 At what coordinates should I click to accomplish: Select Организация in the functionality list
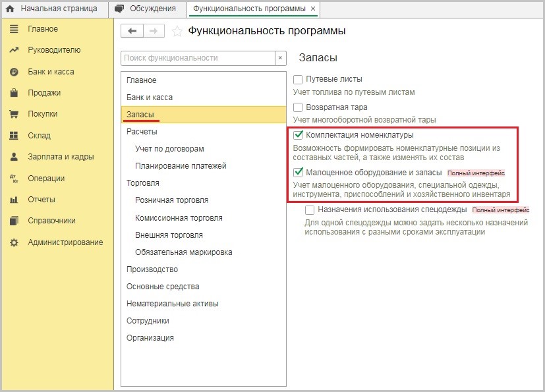[204, 338]
